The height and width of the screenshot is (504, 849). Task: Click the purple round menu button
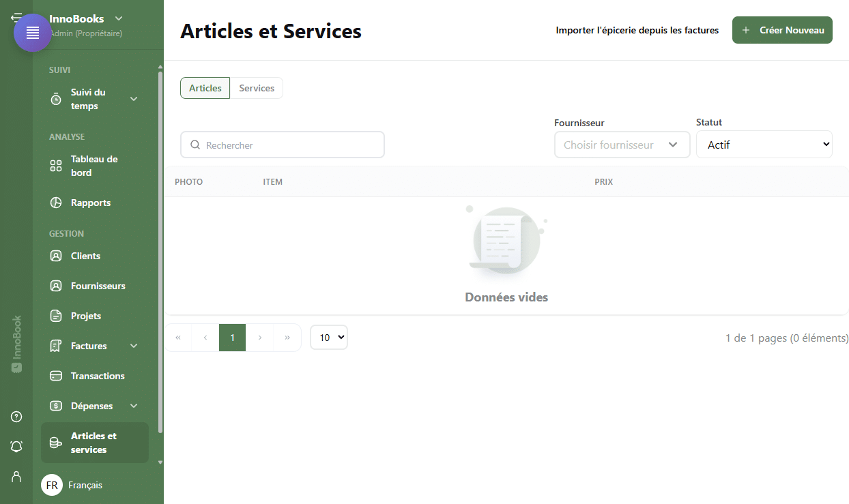[x=33, y=33]
